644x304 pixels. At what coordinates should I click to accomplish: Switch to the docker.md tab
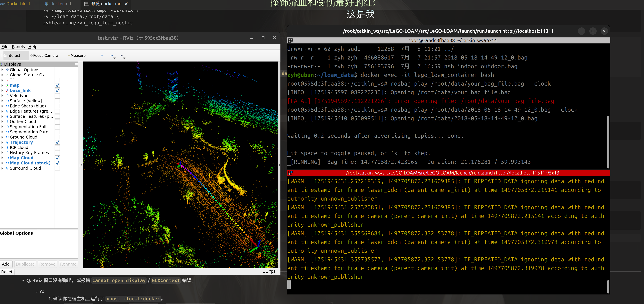pos(58,4)
